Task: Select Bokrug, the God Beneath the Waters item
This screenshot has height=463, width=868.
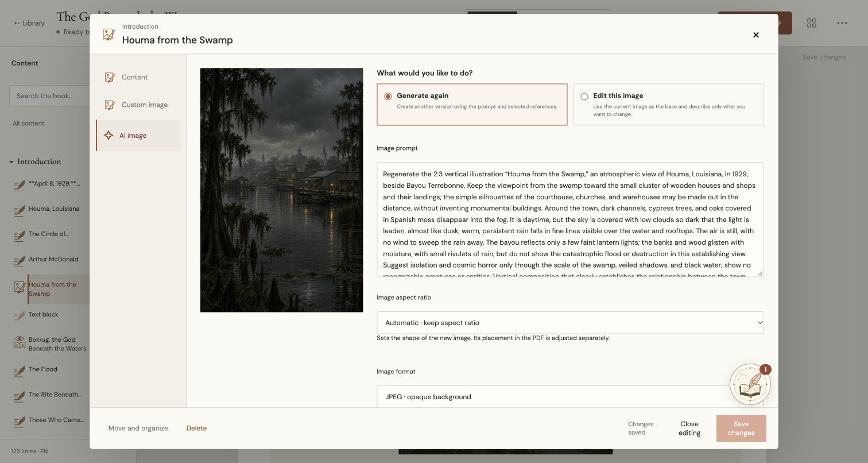Action: [57, 344]
